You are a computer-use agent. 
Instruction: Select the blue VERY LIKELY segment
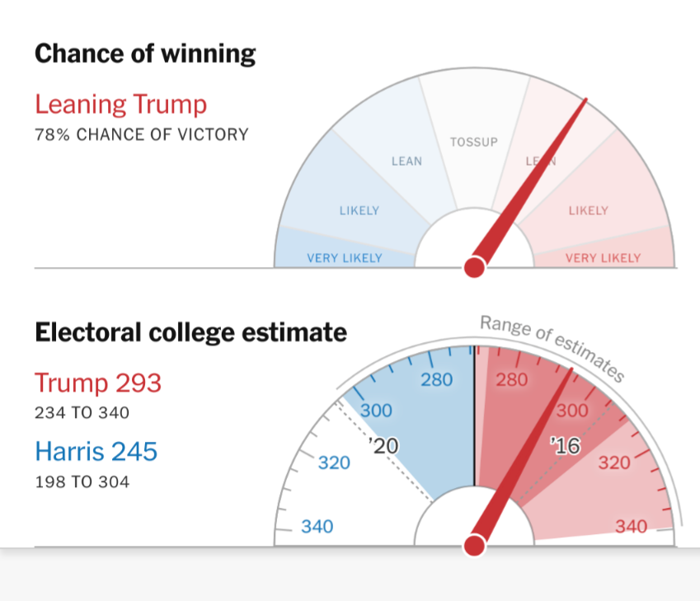345,258
